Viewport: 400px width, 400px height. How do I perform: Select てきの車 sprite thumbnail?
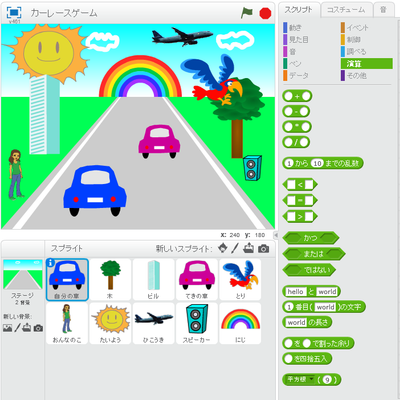197,280
